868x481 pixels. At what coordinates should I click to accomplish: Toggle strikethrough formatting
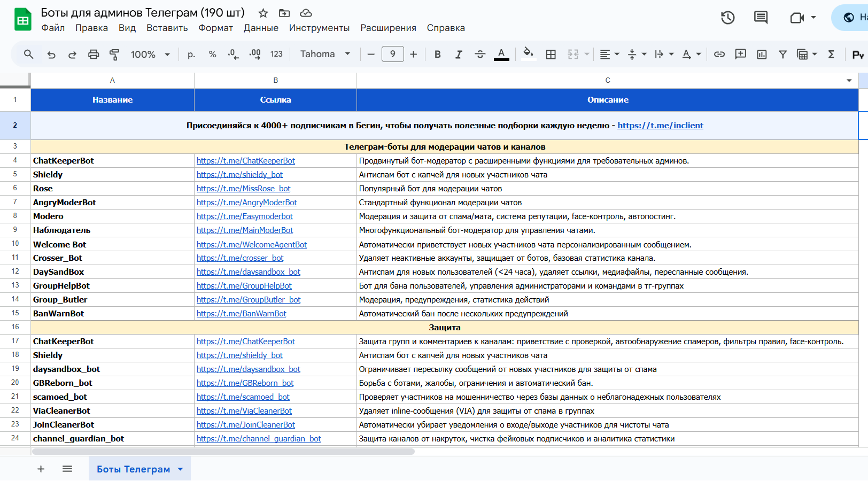(x=480, y=55)
